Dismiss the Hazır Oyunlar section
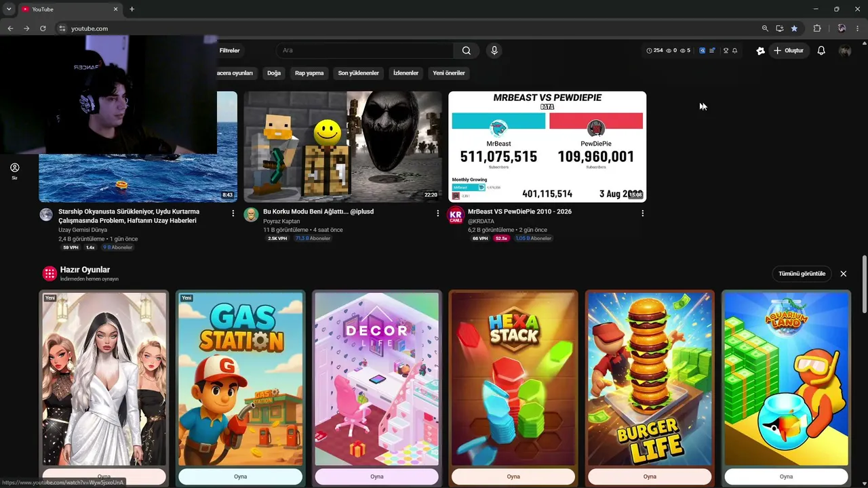 point(844,274)
